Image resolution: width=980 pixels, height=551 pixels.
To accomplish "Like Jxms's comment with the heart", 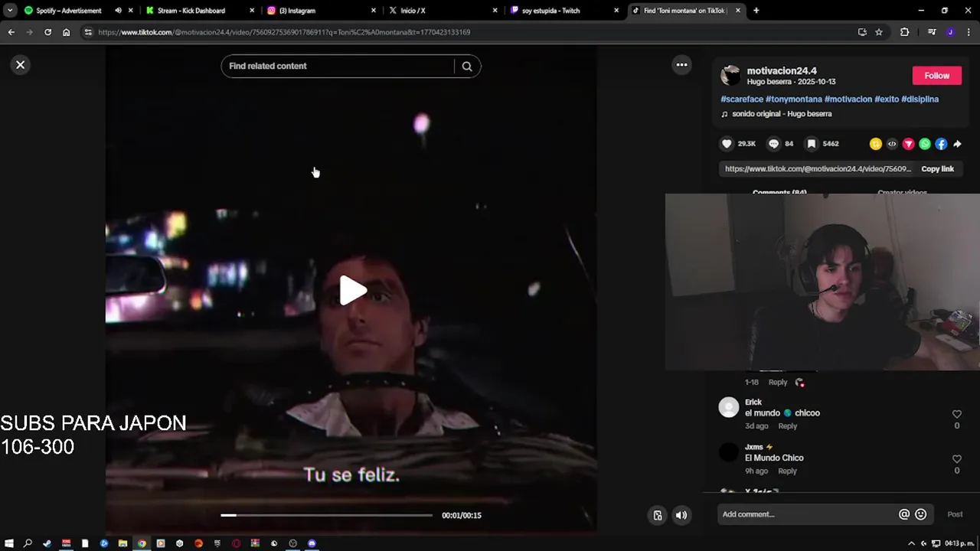I will tap(956, 459).
